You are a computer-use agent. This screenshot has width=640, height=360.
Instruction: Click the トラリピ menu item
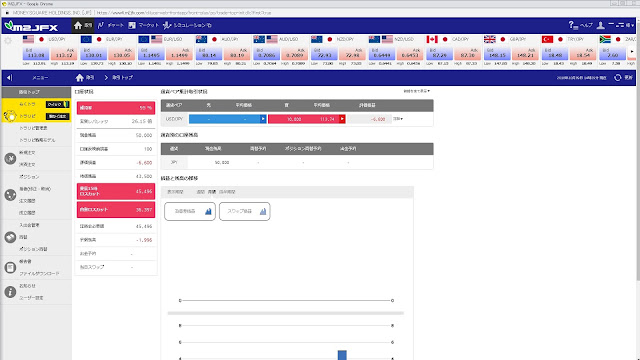tap(27, 116)
